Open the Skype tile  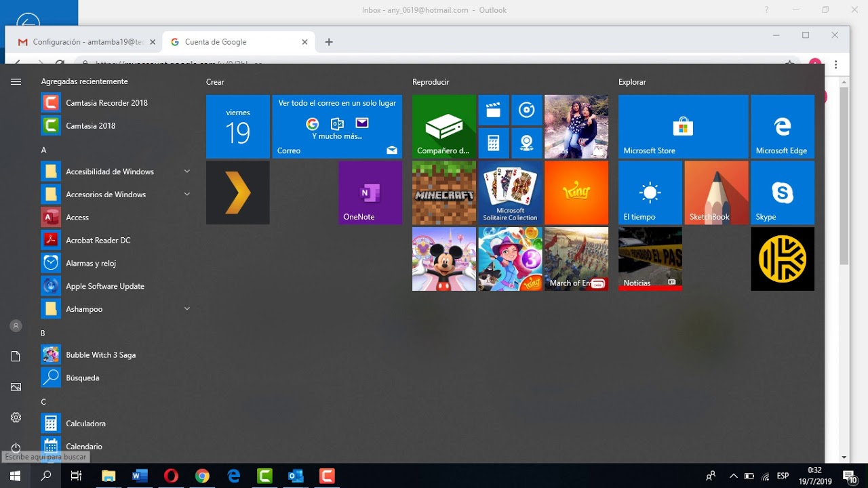tap(783, 192)
